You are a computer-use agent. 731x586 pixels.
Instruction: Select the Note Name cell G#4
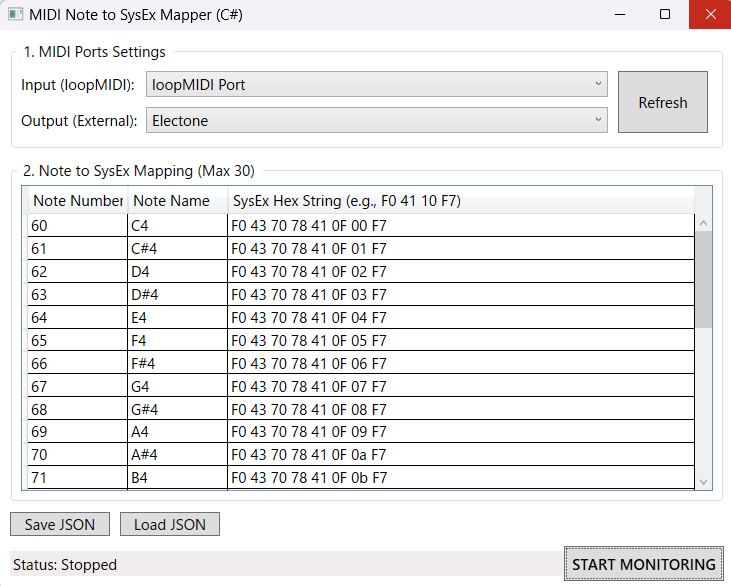[178, 409]
